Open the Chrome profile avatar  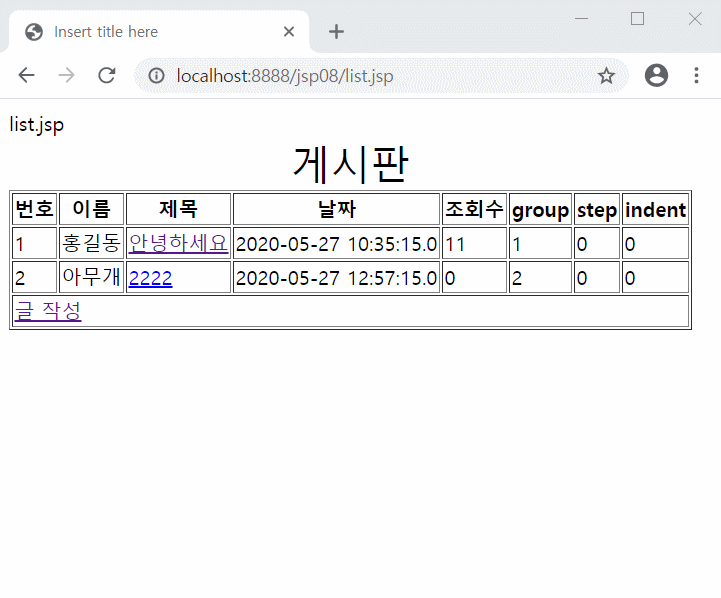pos(656,75)
